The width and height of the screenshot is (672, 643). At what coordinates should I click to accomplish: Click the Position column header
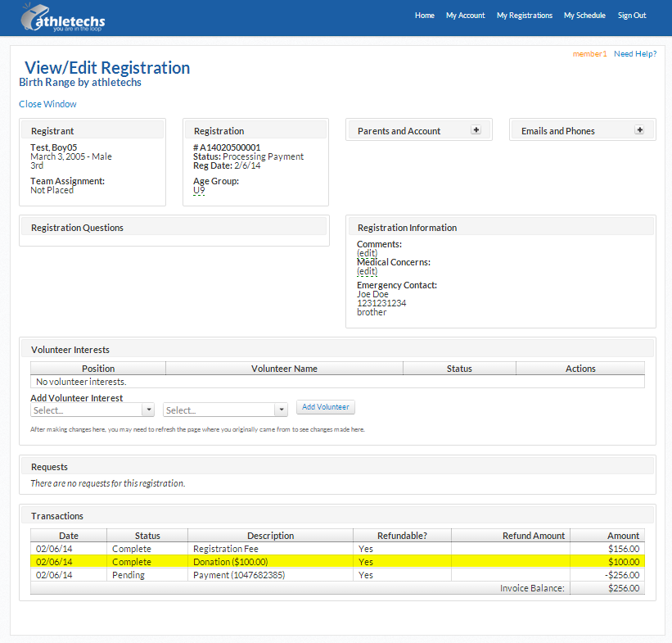98,369
